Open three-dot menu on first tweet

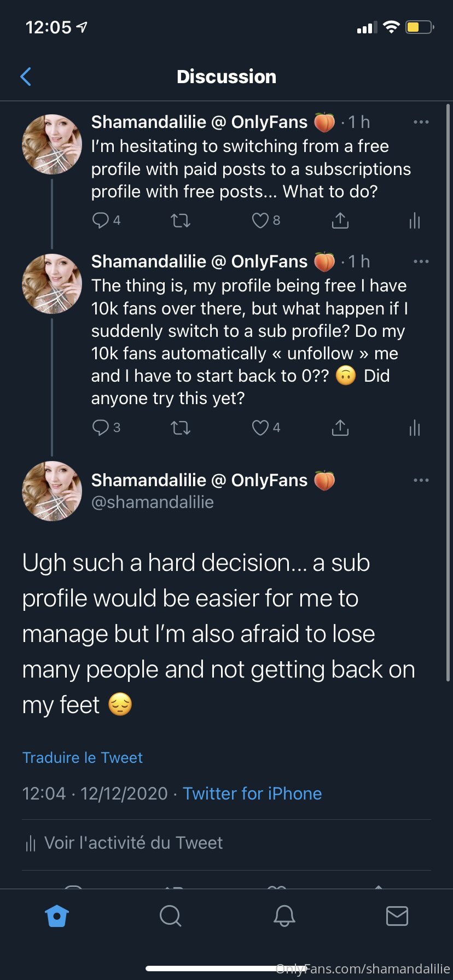[x=421, y=122]
